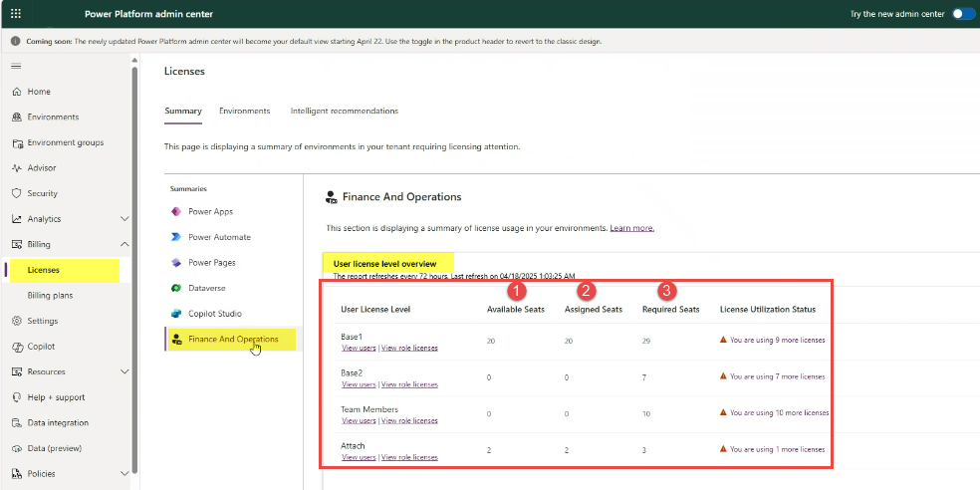The image size is (980, 490).
Task: Click the Environments sidebar icon
Action: 17,117
